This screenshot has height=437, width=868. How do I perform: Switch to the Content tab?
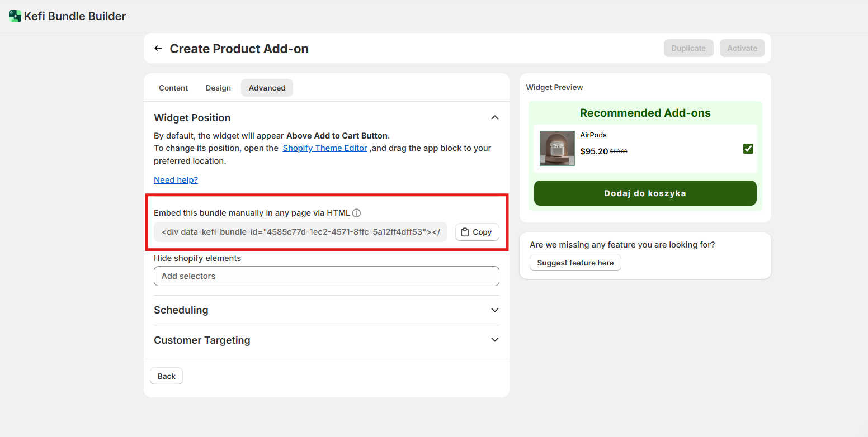[x=173, y=88]
